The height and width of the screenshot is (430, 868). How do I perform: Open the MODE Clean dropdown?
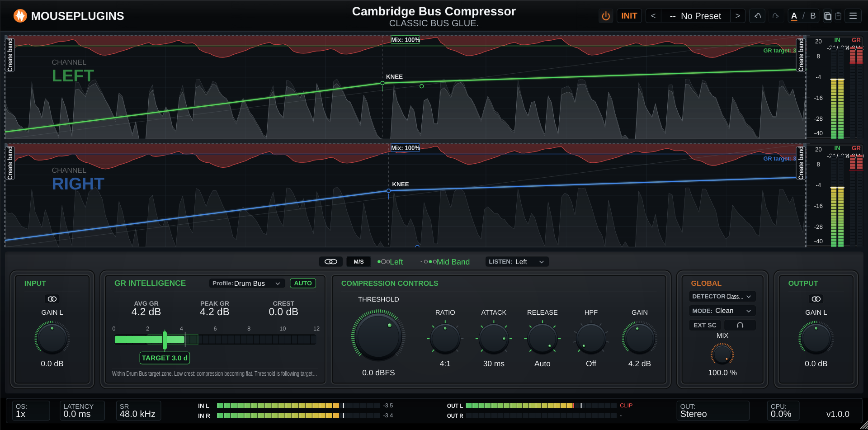pyautogui.click(x=722, y=311)
